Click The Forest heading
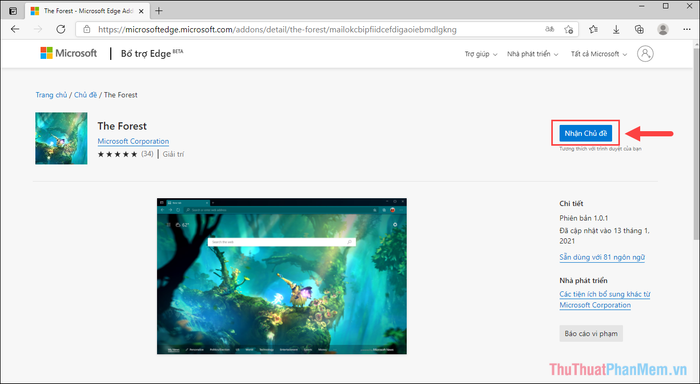This screenshot has width=700, height=384. click(x=122, y=126)
